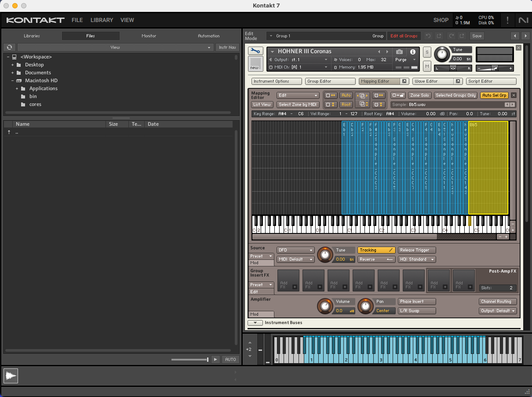532x397 pixels.
Task: Expand the Desktop folder in the tree
Action: [x=13, y=65]
